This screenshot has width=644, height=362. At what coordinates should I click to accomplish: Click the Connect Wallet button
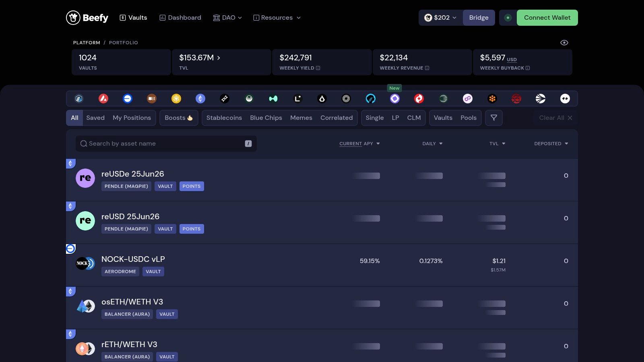(x=547, y=18)
